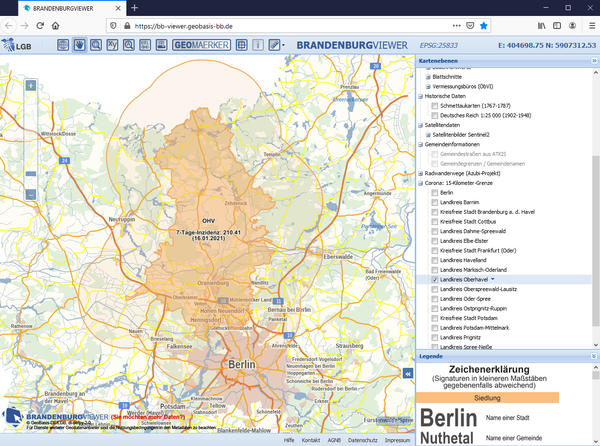Screen dimensions: 600x446
Task: Check the Berlin 15-km layer
Action: pos(435,192)
